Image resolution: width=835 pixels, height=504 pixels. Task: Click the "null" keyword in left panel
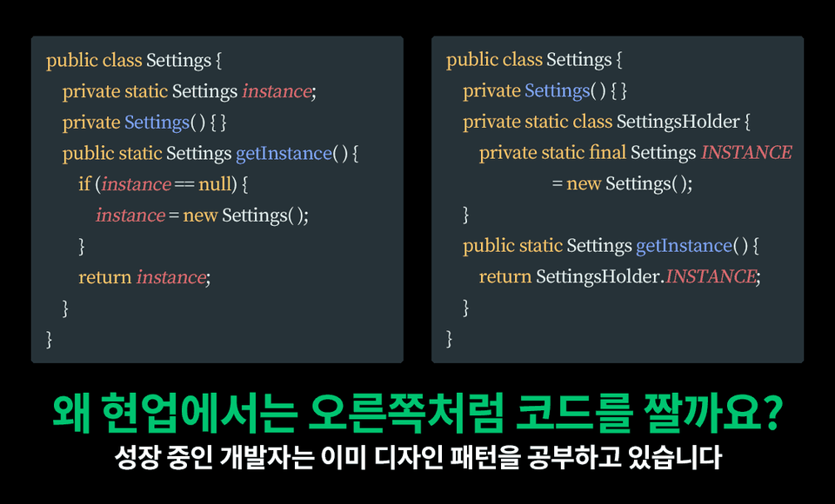[x=215, y=184]
